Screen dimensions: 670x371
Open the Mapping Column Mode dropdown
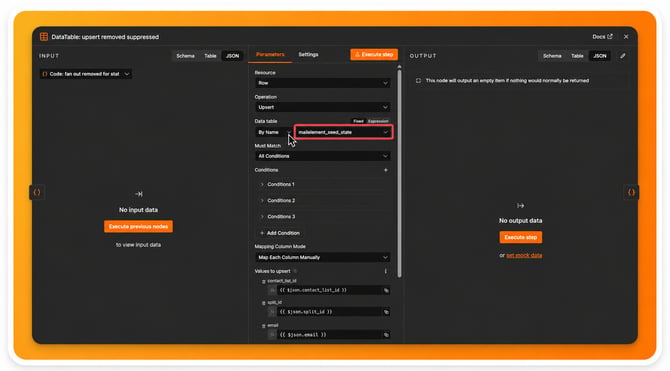pos(323,257)
